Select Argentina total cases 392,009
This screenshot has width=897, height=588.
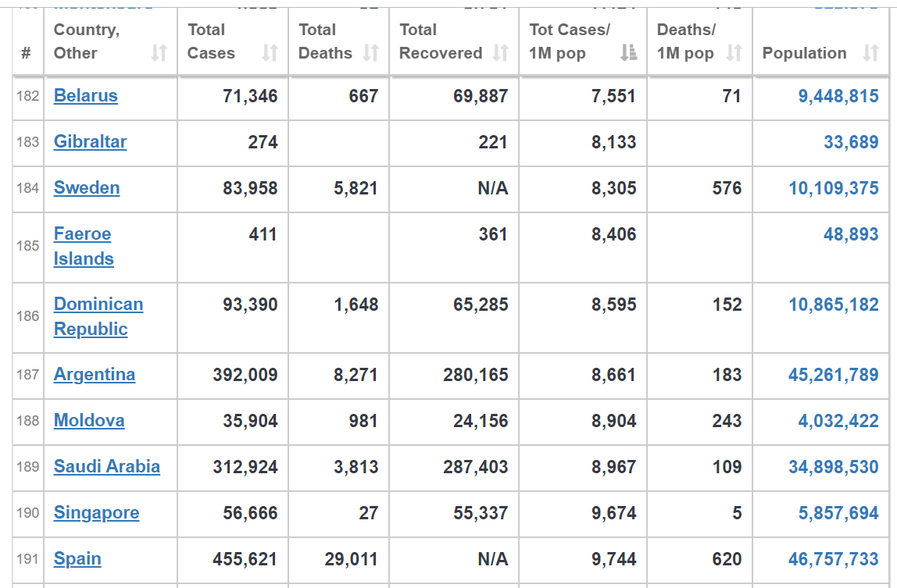click(245, 375)
